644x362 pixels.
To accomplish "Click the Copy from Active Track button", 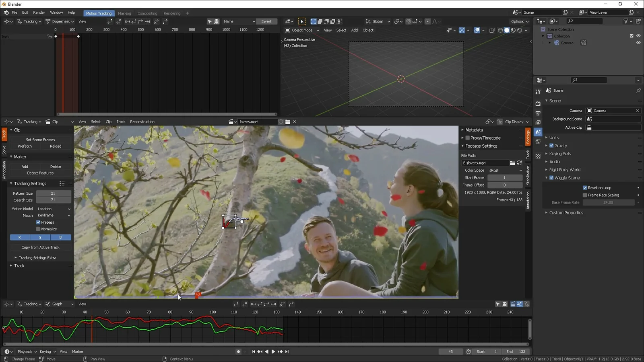I will (40, 247).
